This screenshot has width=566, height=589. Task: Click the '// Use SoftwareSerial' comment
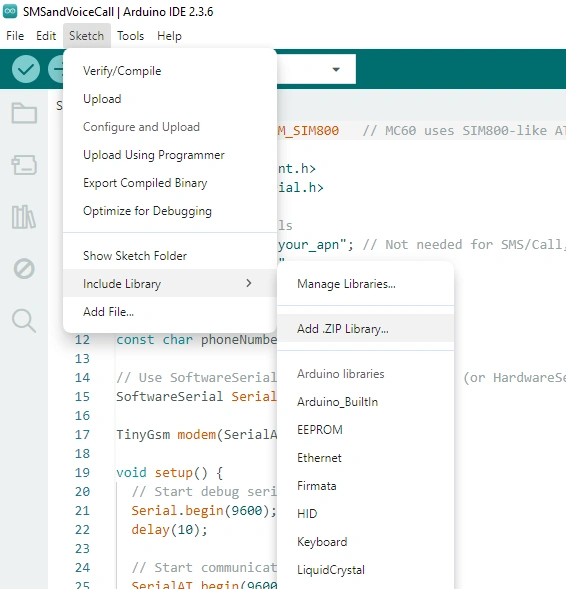click(196, 378)
